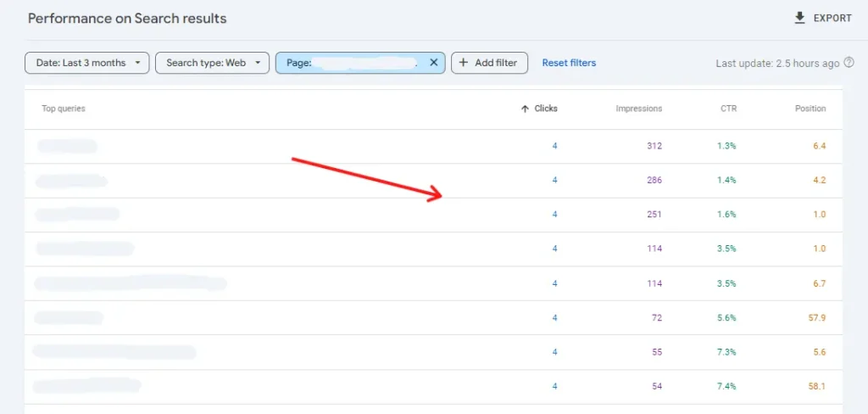Open the EXPORT button label
This screenshot has width=868, height=414.
pyautogui.click(x=832, y=19)
